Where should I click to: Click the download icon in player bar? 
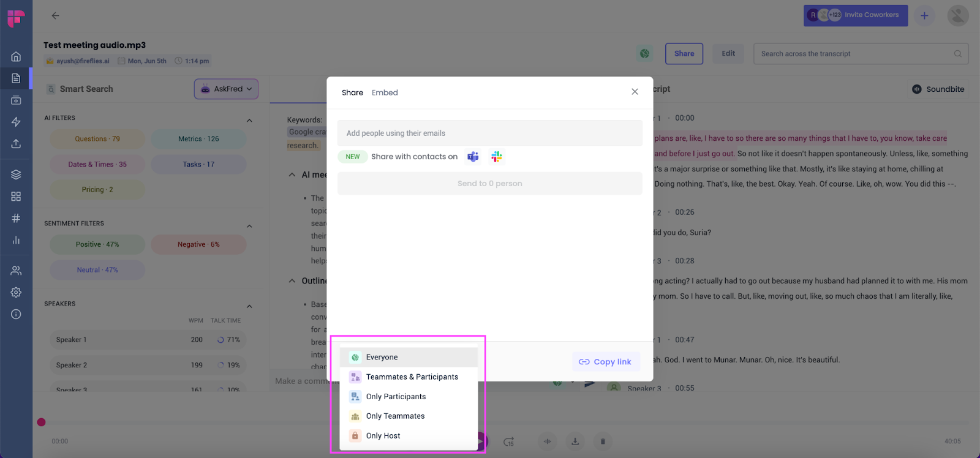(575, 441)
